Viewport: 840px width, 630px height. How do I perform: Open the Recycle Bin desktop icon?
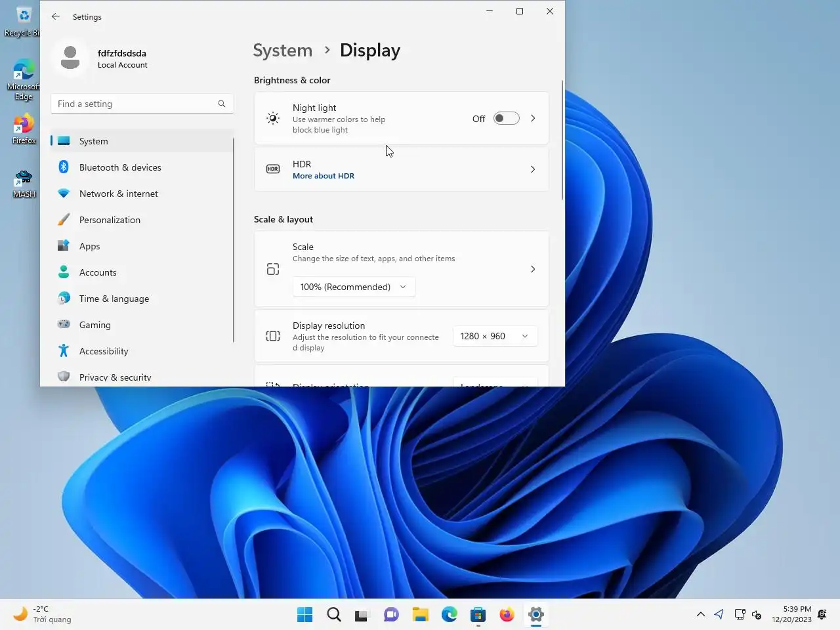[x=23, y=20]
